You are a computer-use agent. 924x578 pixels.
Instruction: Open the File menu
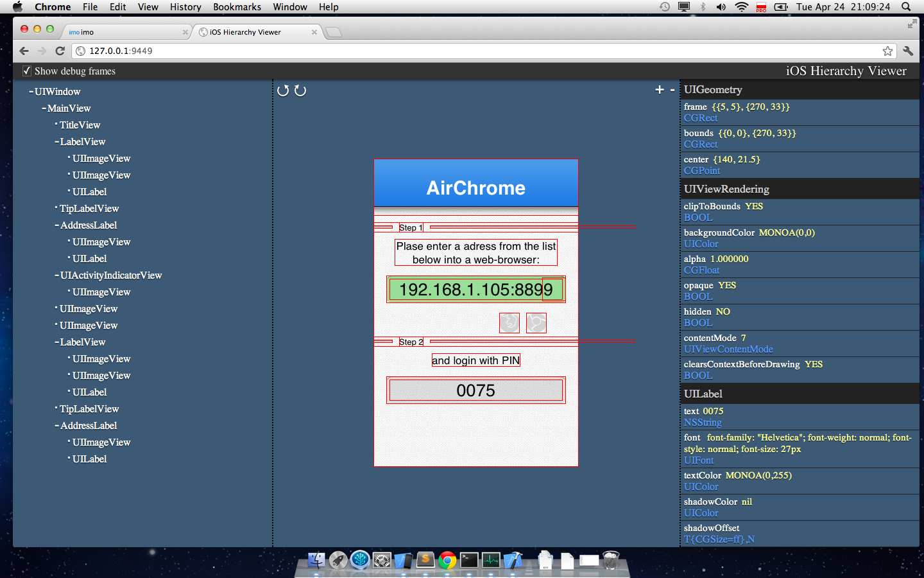coord(90,7)
